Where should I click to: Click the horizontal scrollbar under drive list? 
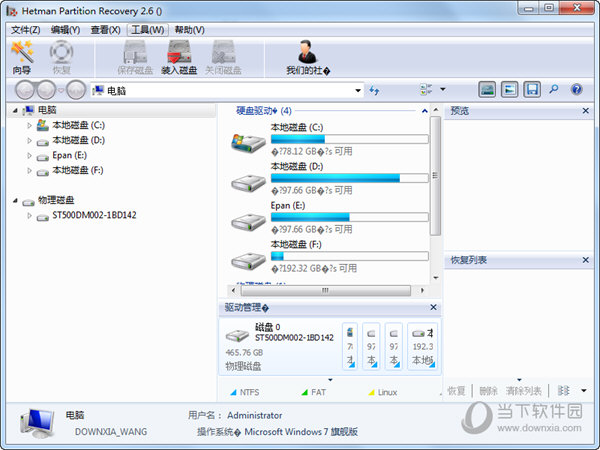(x=326, y=290)
